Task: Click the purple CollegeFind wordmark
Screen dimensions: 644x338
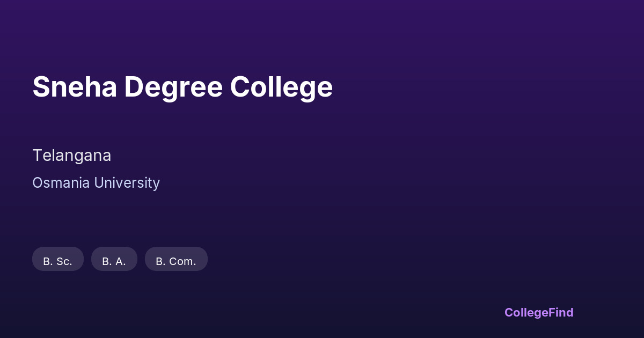Action: click(539, 312)
